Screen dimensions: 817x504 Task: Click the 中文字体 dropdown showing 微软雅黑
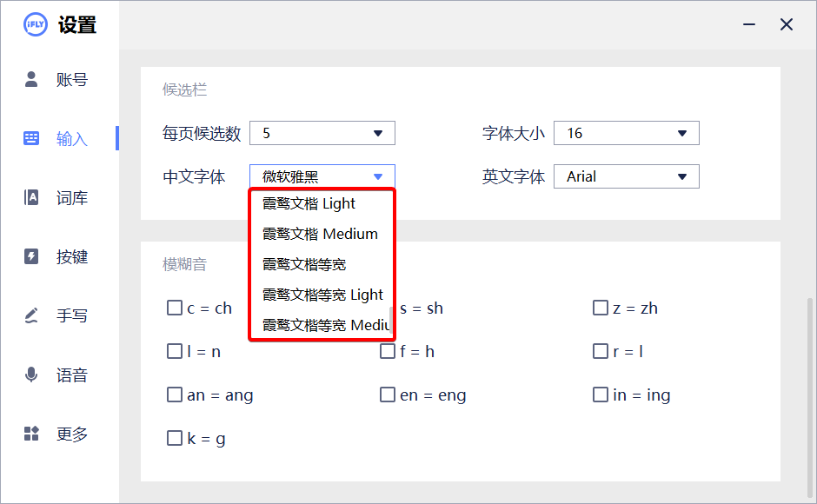click(x=322, y=176)
